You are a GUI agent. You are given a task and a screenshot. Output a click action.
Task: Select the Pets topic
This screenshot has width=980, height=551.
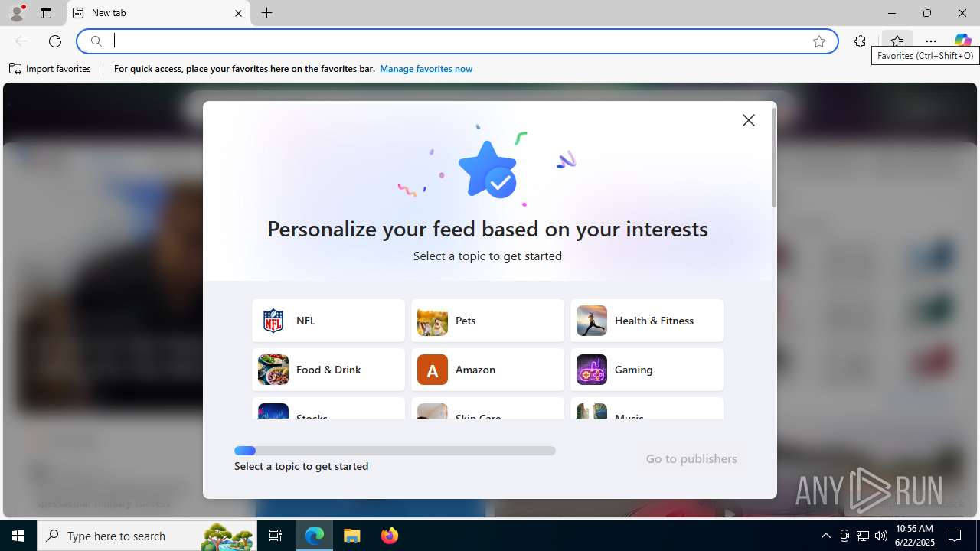click(x=488, y=321)
